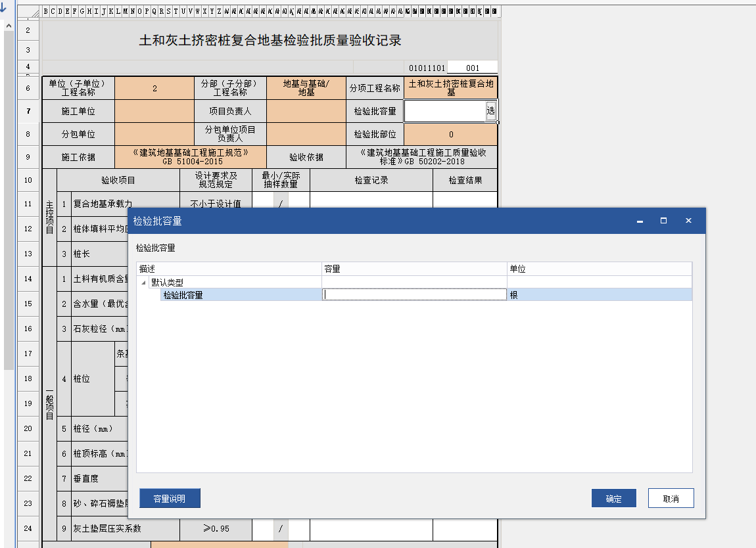
Task: Click the select-all corner of the spreadsheet
Action: 30,12
